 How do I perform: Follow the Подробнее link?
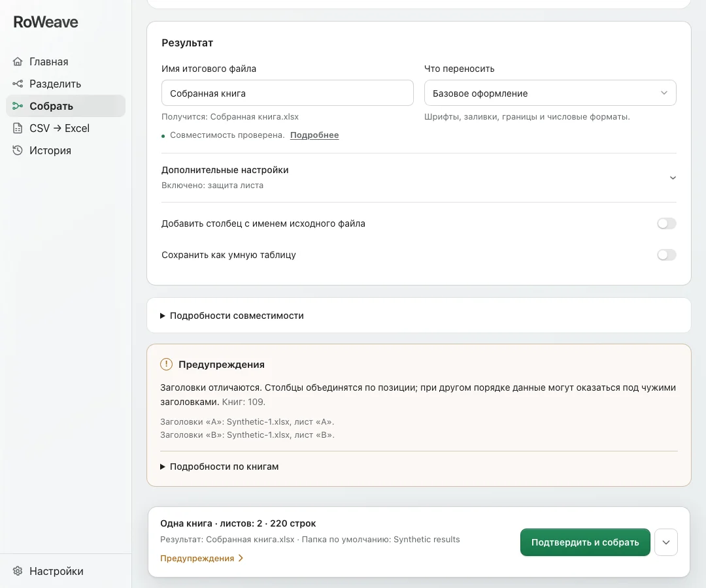314,135
